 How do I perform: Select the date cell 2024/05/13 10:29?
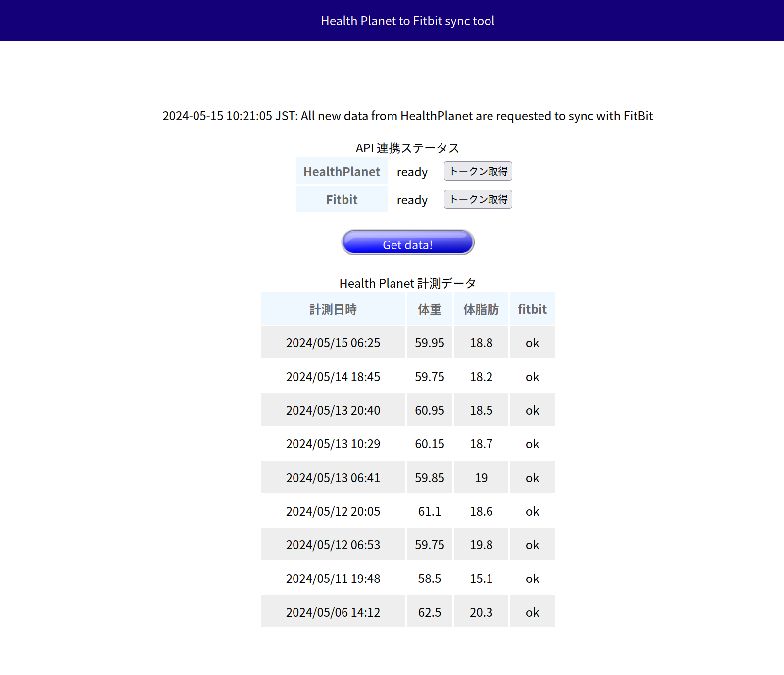coord(333,443)
